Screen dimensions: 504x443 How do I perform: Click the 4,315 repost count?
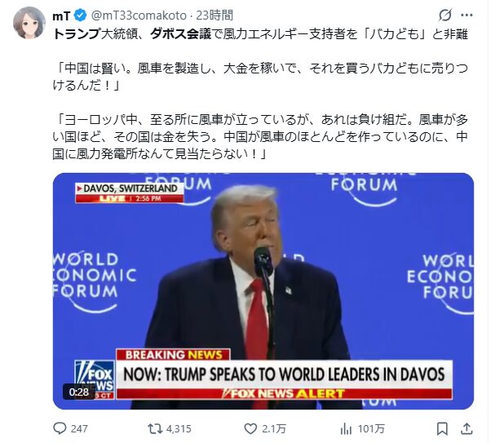(179, 429)
